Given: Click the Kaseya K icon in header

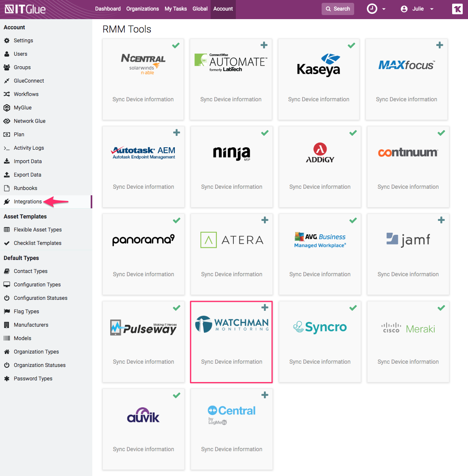Looking at the screenshot, I should click(457, 9).
